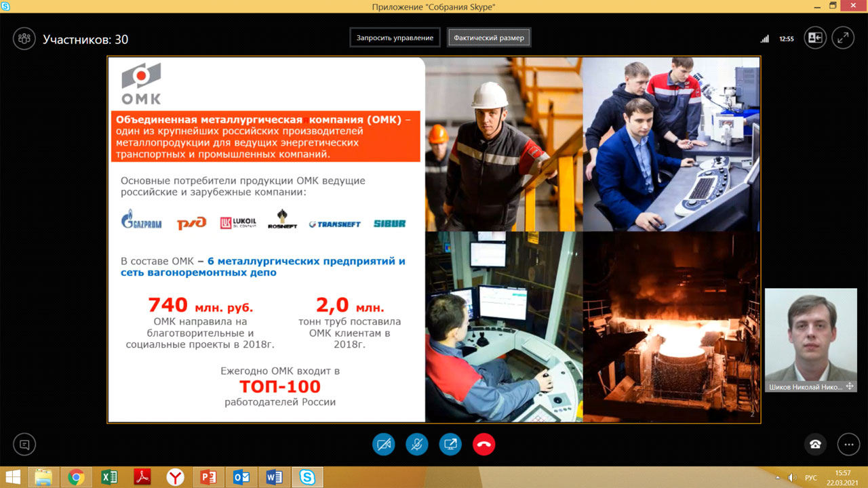The height and width of the screenshot is (488, 868).
Task: Open the layout picker icon
Action: click(815, 38)
